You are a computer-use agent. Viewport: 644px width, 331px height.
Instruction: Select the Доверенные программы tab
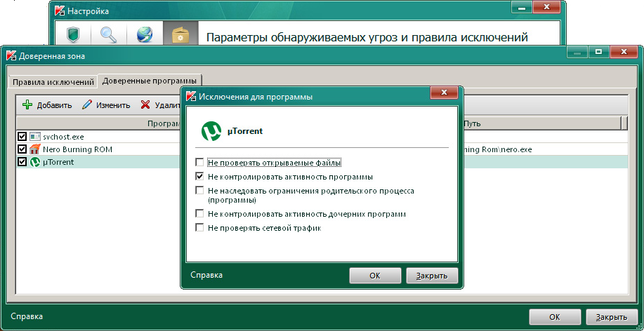pos(149,81)
